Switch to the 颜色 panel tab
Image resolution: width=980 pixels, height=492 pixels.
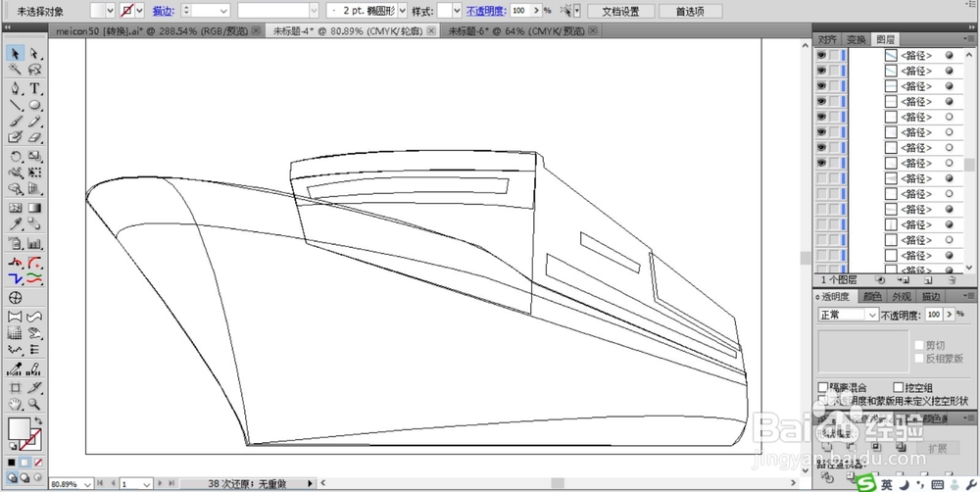pyautogui.click(x=872, y=296)
